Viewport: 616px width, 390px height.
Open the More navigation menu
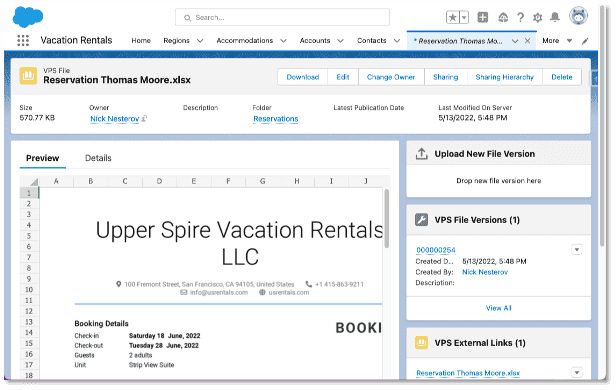[x=557, y=40]
